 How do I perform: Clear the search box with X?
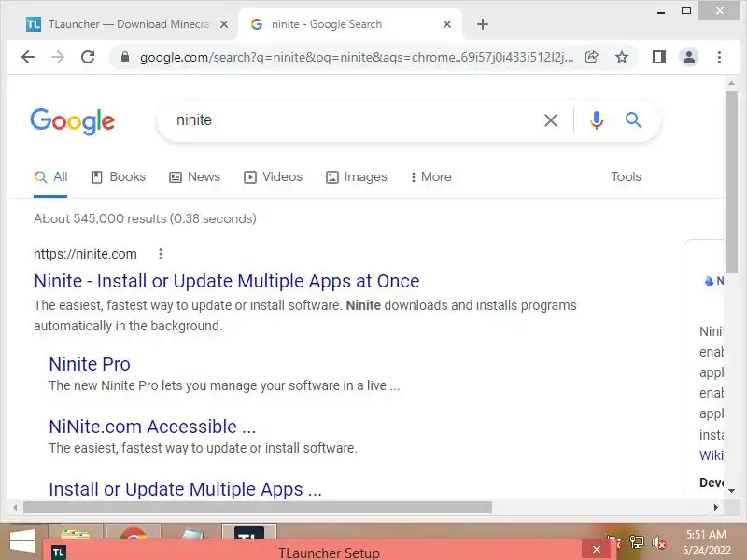tap(551, 120)
